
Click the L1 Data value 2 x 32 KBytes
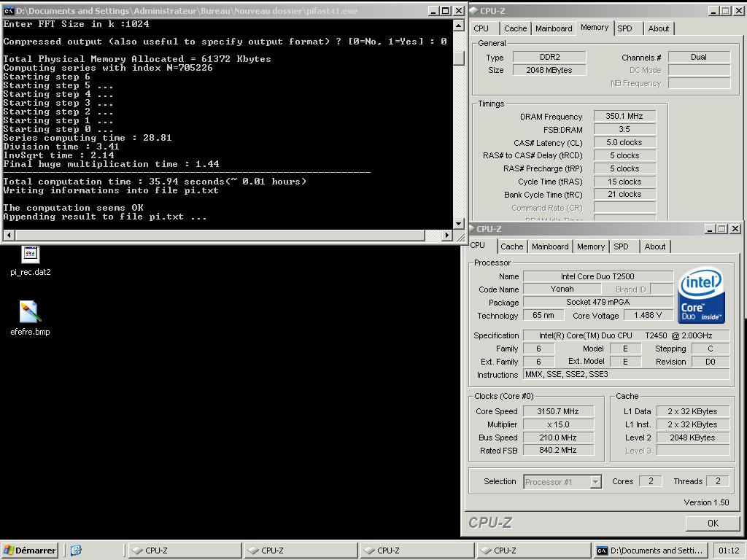pyautogui.click(x=693, y=411)
